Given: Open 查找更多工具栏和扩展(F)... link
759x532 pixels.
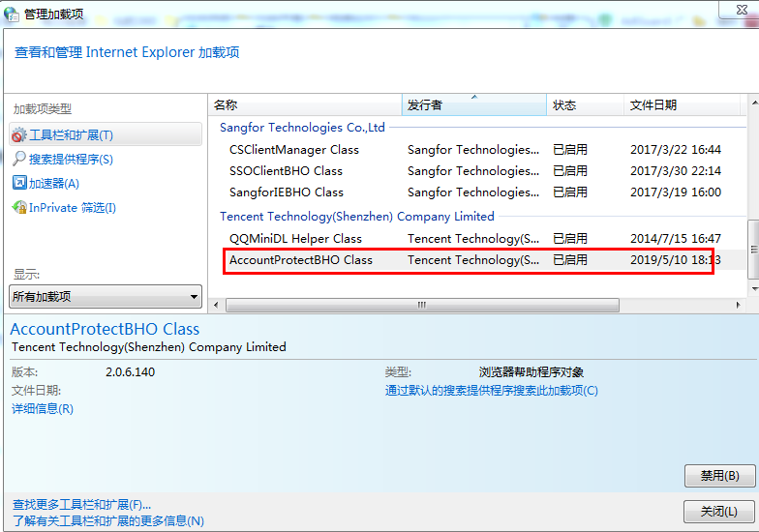Looking at the screenshot, I should coord(81,505).
